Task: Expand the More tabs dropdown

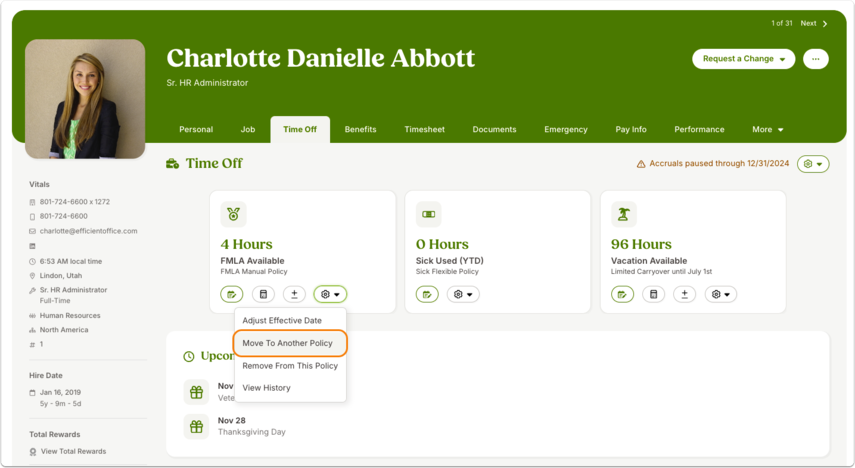Action: 767,130
